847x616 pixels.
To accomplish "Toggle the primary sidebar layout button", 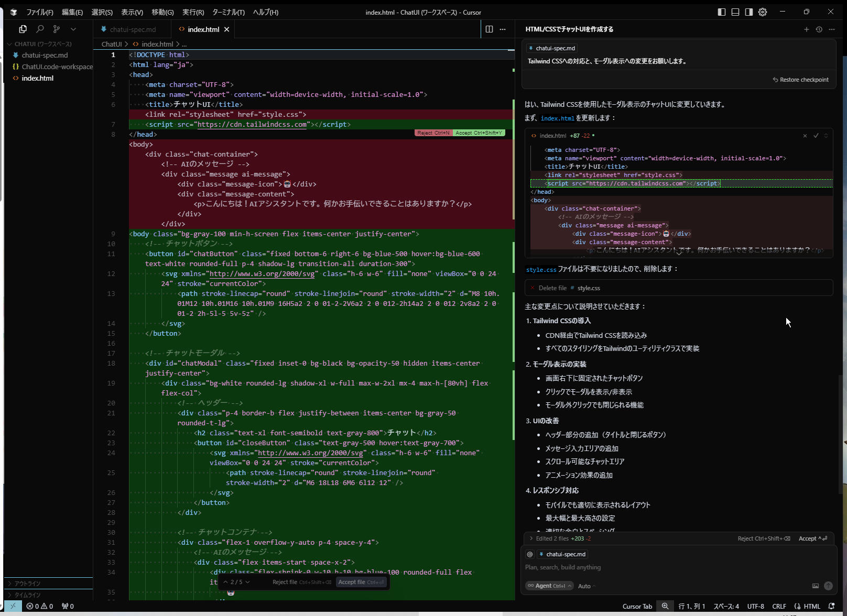I will pos(722,12).
